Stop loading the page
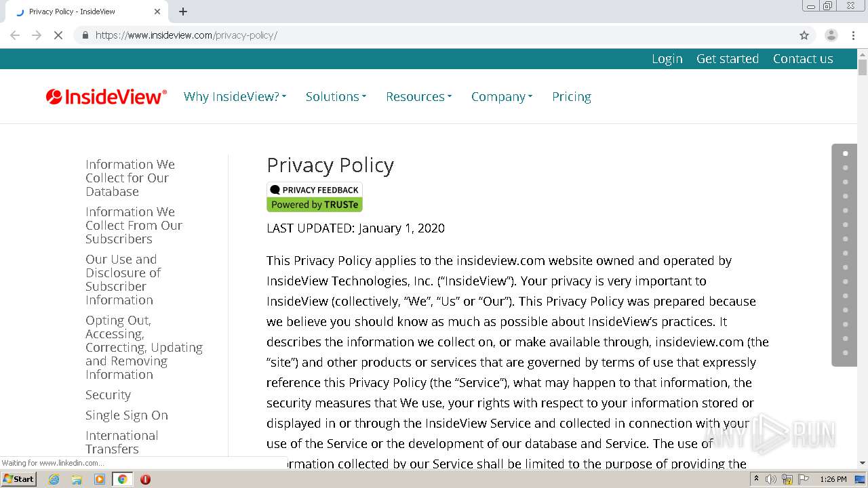This screenshot has height=488, width=868. 58,35
